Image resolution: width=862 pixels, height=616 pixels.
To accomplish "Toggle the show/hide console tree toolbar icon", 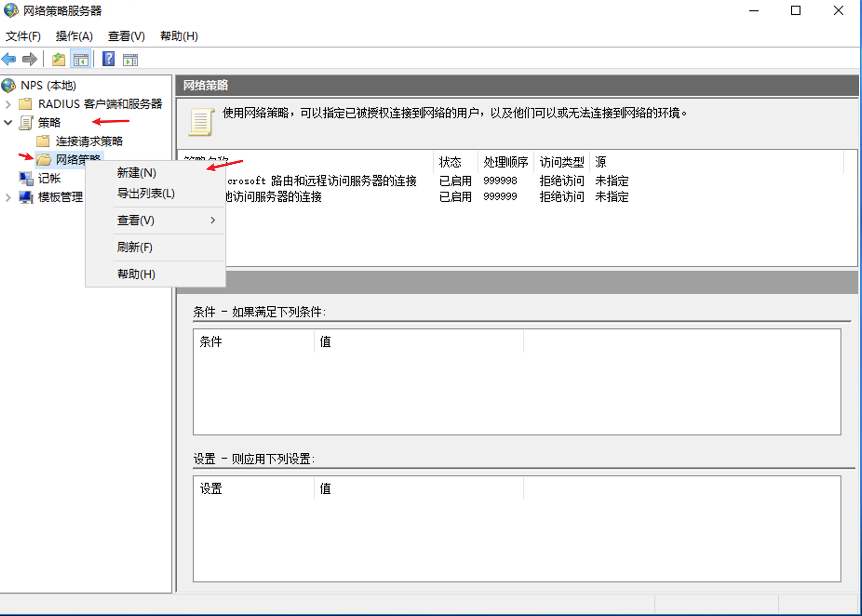I will pos(80,59).
